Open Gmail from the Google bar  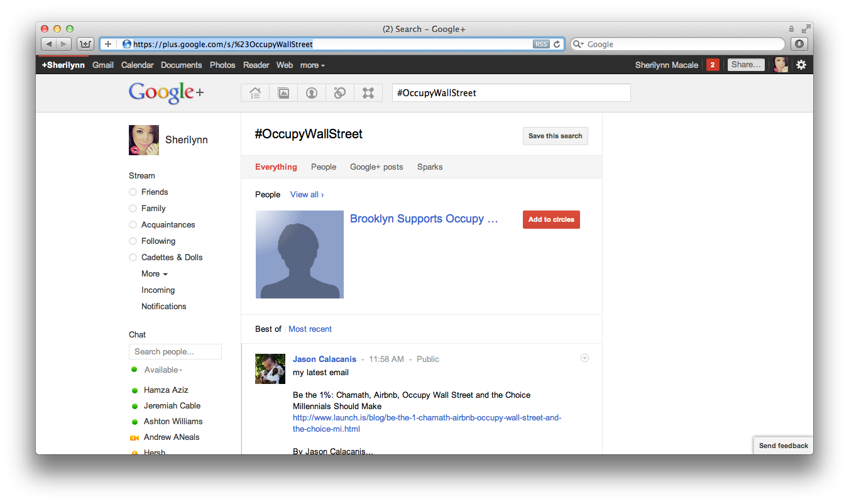(103, 65)
